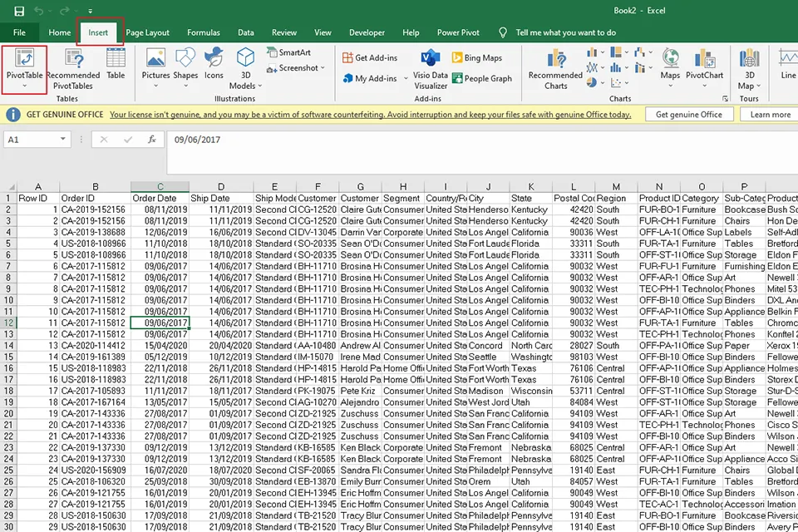Switch to the Formulas ribbon tab
Screen dimensions: 798x532
(x=203, y=32)
